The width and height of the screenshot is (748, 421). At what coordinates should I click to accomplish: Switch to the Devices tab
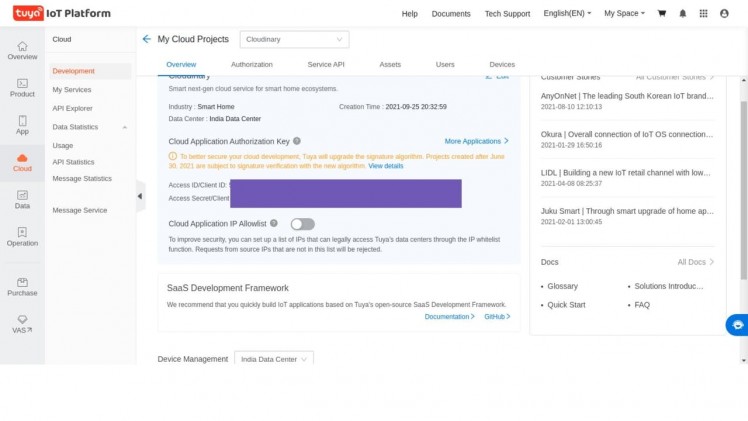point(502,64)
